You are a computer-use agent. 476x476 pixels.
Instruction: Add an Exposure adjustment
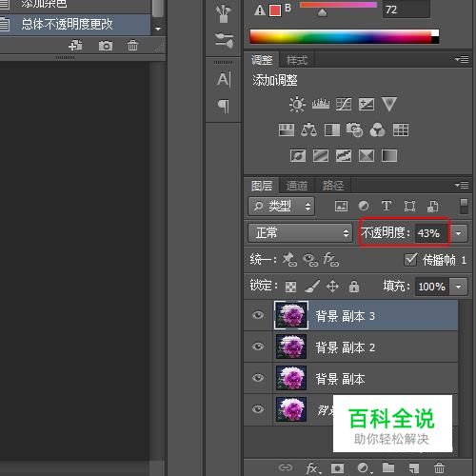[367, 104]
